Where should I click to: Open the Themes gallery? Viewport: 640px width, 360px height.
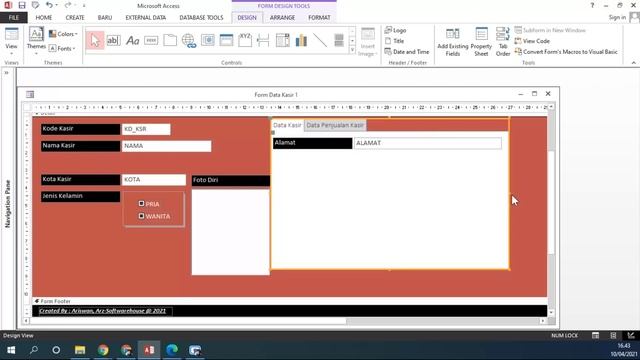[x=36, y=42]
